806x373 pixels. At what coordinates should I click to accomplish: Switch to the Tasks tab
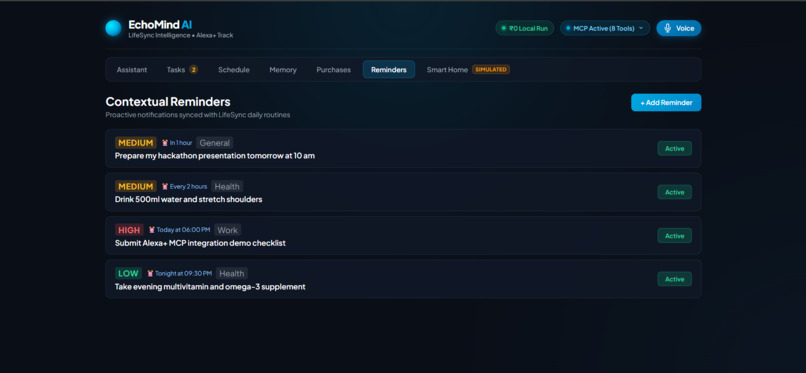182,69
